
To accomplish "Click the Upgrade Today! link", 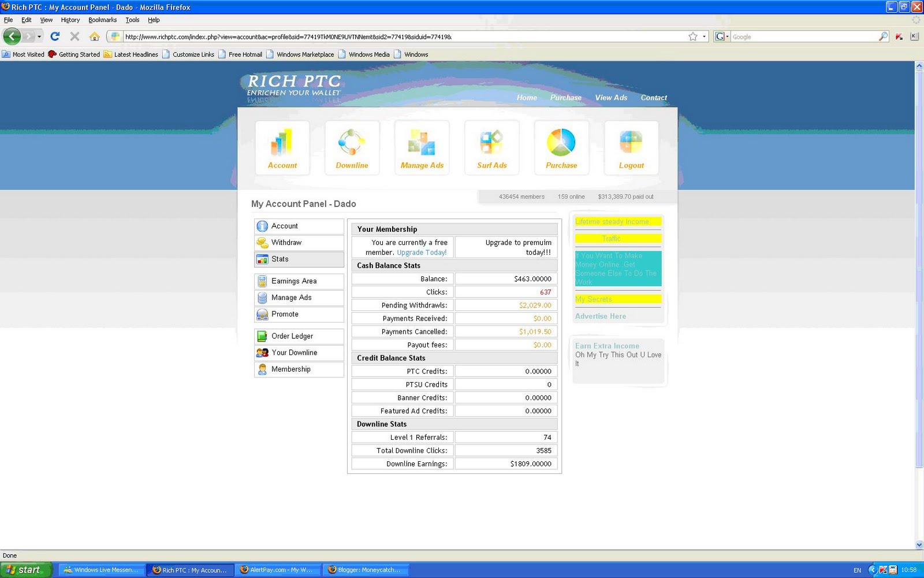I will [422, 253].
